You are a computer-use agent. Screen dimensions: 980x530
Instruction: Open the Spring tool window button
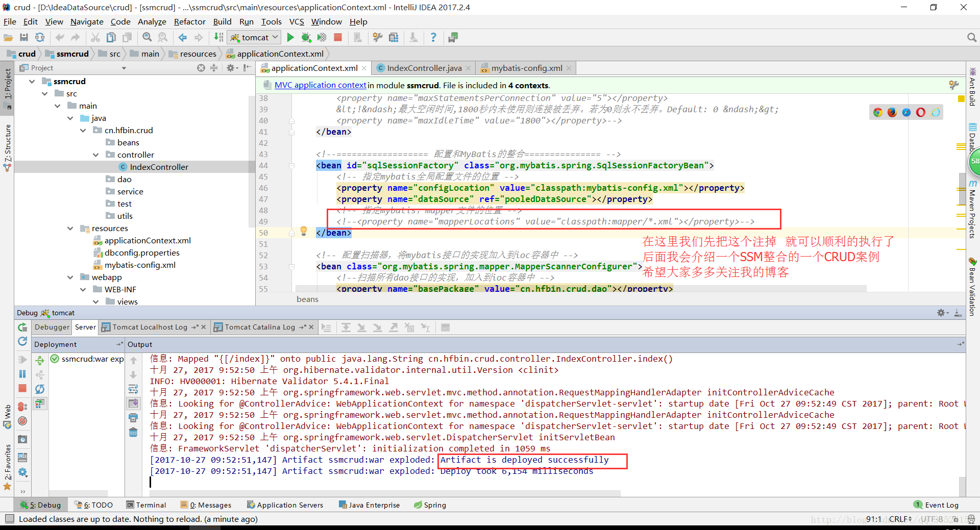click(430, 505)
